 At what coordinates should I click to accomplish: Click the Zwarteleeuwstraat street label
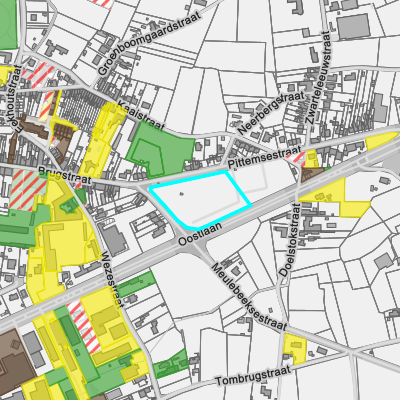pos(318,78)
